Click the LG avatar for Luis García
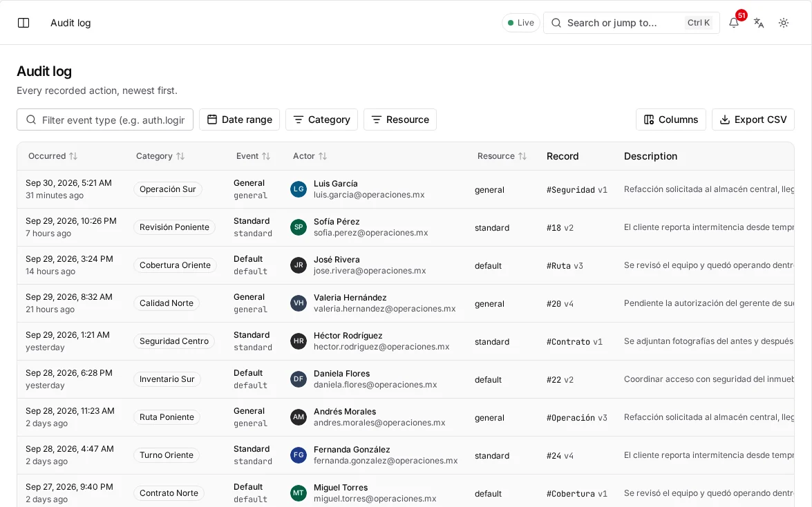This screenshot has height=507, width=812. (x=299, y=189)
